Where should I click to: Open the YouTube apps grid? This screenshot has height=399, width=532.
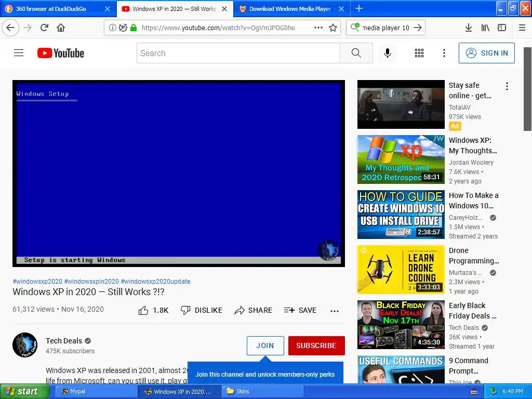click(x=419, y=53)
